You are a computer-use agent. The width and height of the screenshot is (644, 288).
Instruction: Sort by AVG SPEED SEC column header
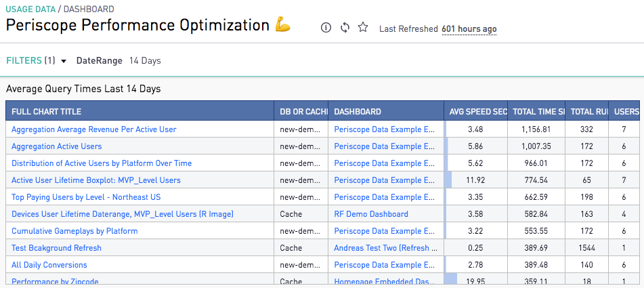pyautogui.click(x=475, y=111)
